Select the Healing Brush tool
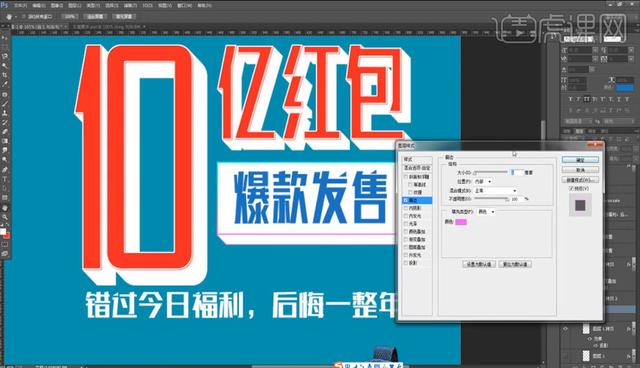This screenshot has height=368, width=640. [x=5, y=94]
